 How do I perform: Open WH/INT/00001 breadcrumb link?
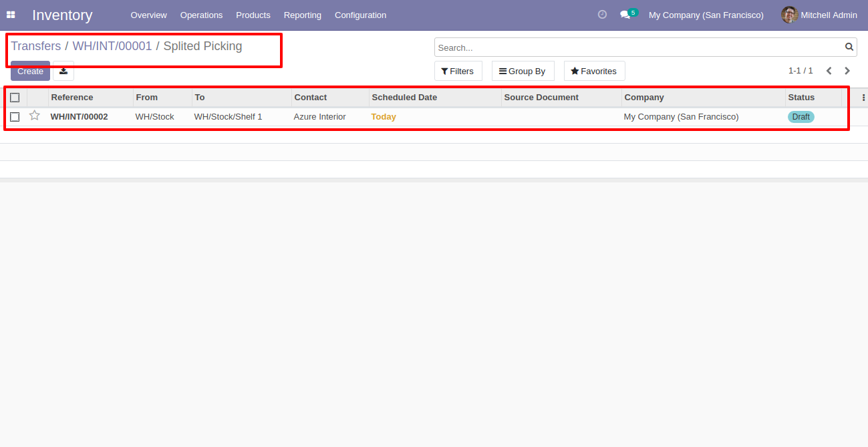pyautogui.click(x=112, y=46)
